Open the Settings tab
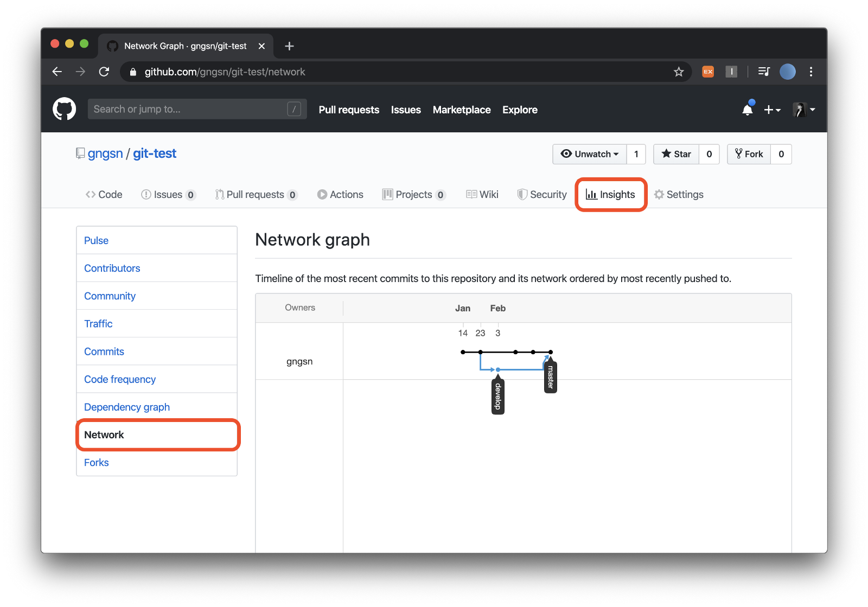Screen dimensions: 868x607 679,194
